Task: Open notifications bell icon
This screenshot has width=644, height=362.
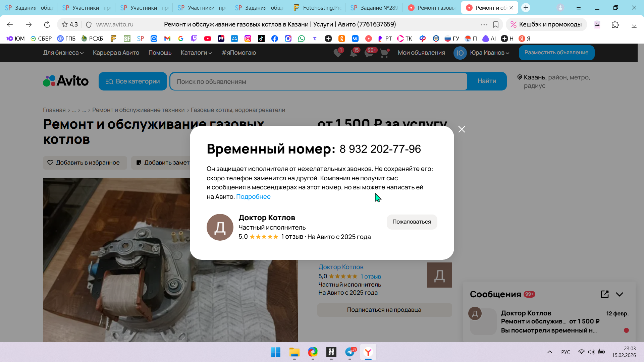Action: pos(353,53)
